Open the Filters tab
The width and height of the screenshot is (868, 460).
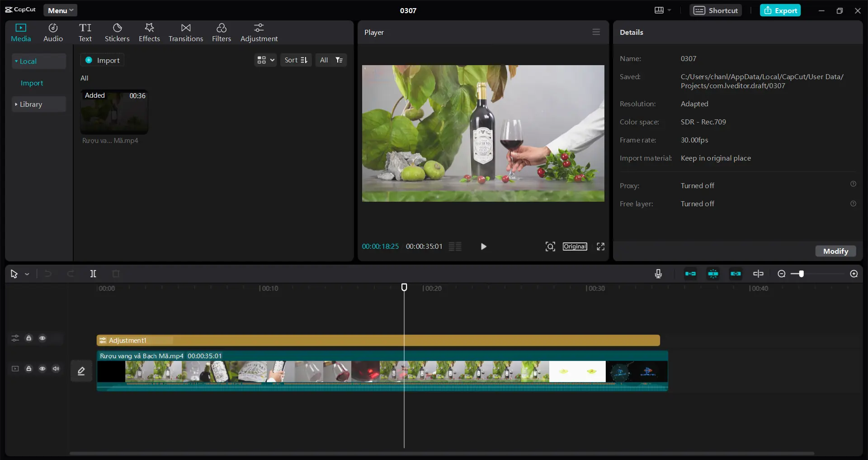222,33
